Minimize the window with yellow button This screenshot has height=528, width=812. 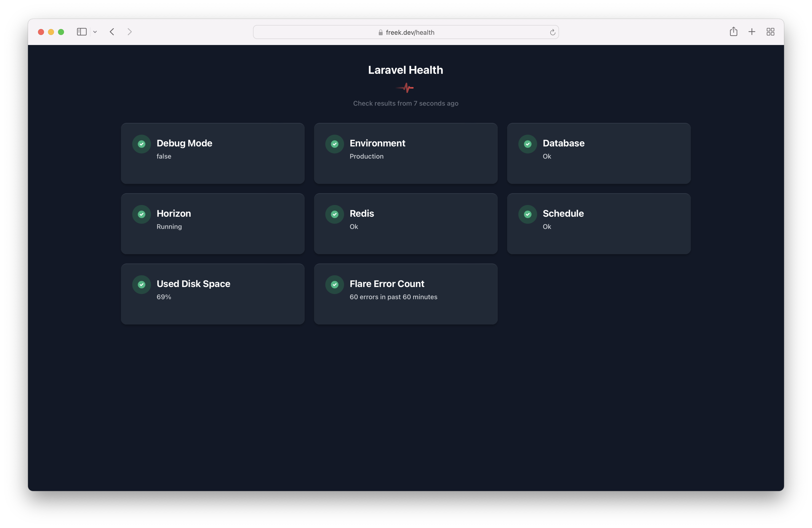click(51, 32)
